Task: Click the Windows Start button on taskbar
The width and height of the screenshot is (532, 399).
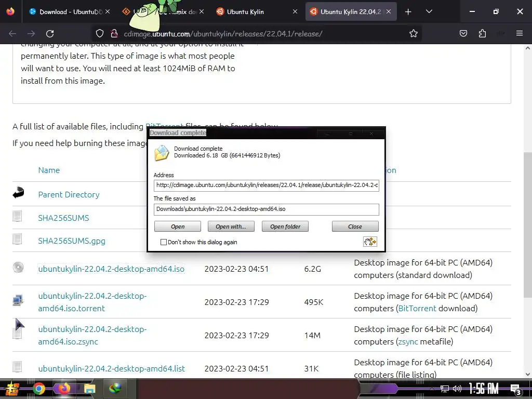Action: (x=12, y=389)
